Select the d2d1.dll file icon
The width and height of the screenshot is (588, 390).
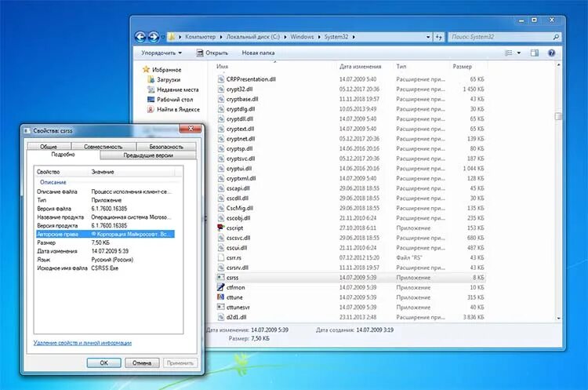[x=220, y=317]
